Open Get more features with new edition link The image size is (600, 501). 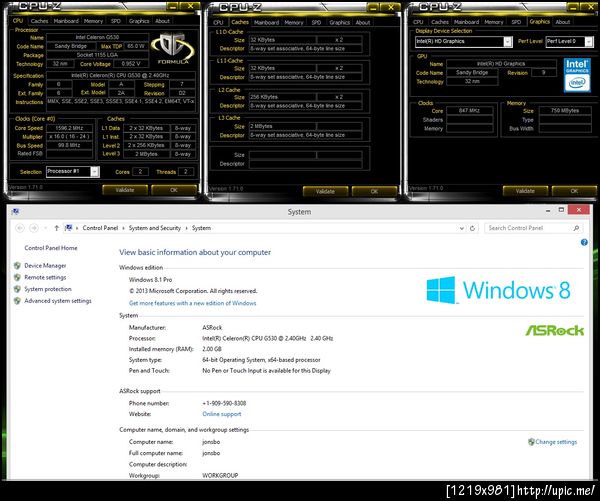click(192, 303)
